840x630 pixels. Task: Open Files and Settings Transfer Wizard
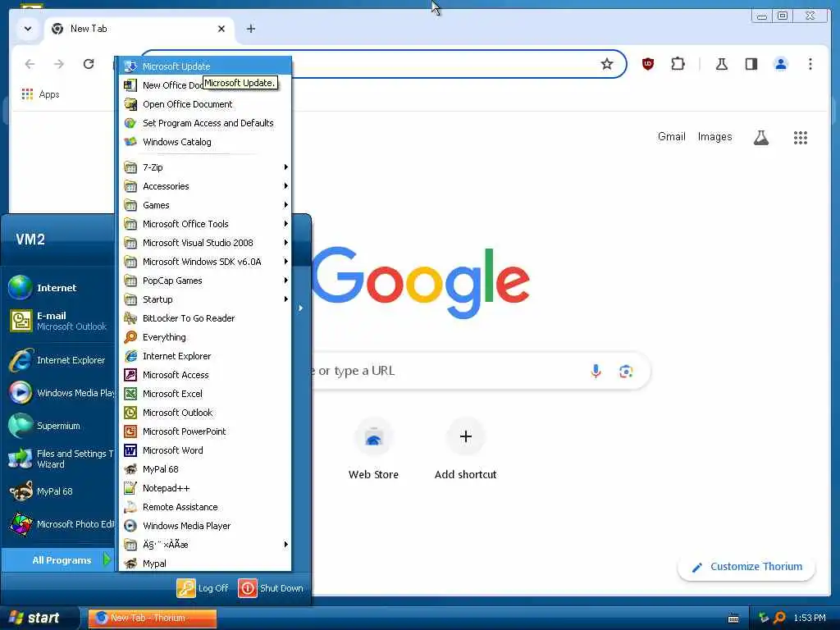point(59,459)
